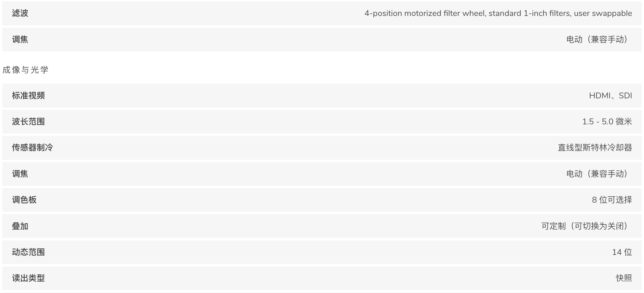Click the 调焦 label under 成像与光学

tap(20, 174)
